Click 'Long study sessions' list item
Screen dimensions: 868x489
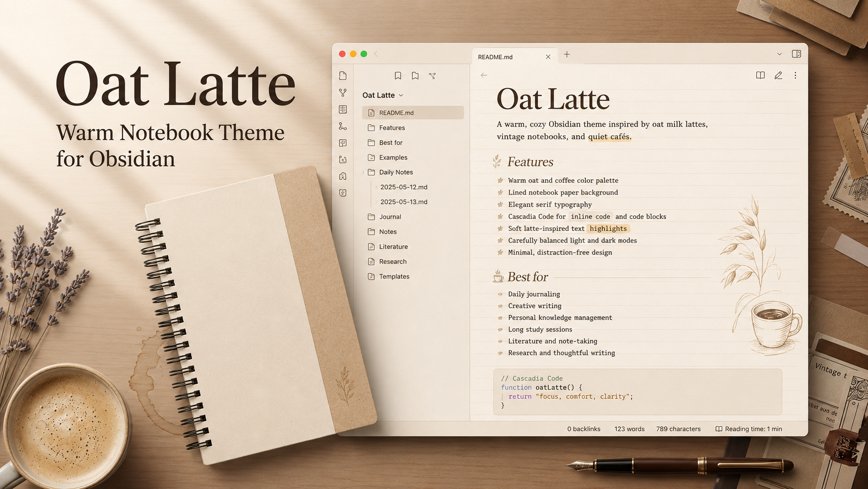point(540,329)
